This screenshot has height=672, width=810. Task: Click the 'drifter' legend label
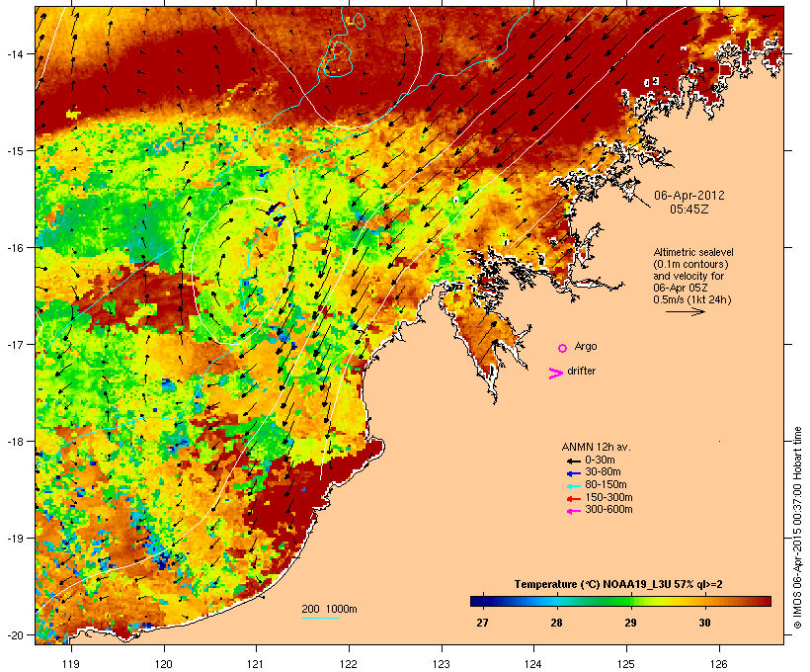click(581, 371)
